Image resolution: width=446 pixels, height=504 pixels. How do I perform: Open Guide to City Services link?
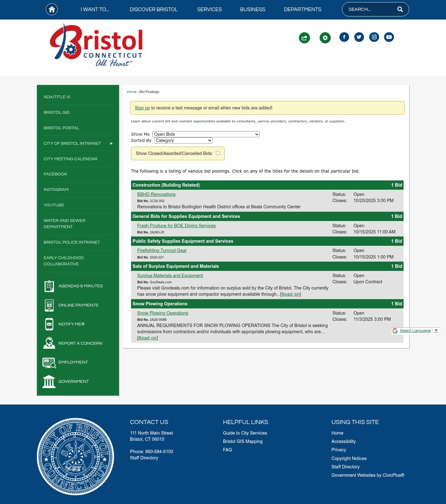point(245,433)
